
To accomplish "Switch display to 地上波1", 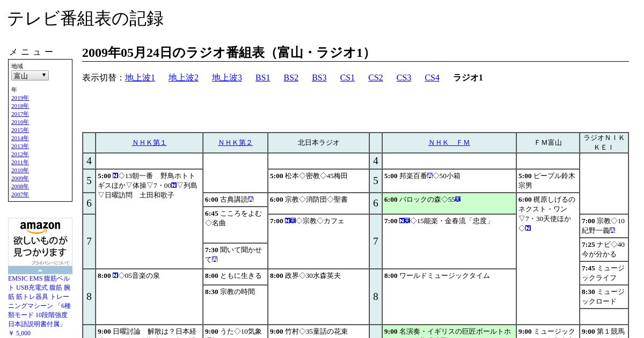I will (140, 78).
